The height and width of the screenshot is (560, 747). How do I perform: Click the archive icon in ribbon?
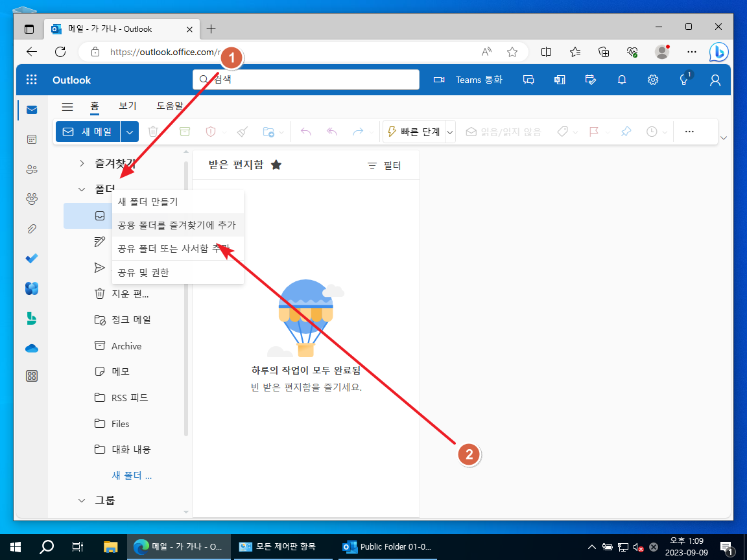tap(184, 132)
